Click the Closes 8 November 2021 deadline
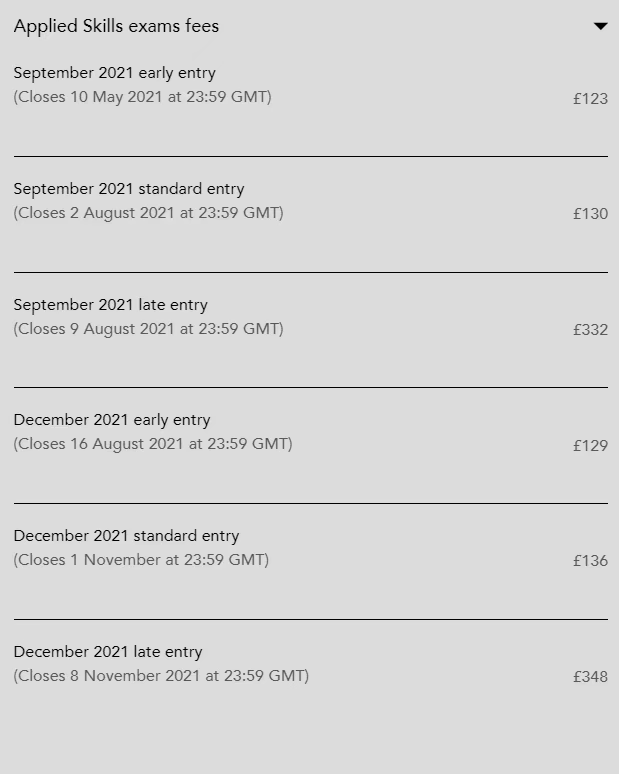Viewport: 619px width, 774px height. pos(161,676)
